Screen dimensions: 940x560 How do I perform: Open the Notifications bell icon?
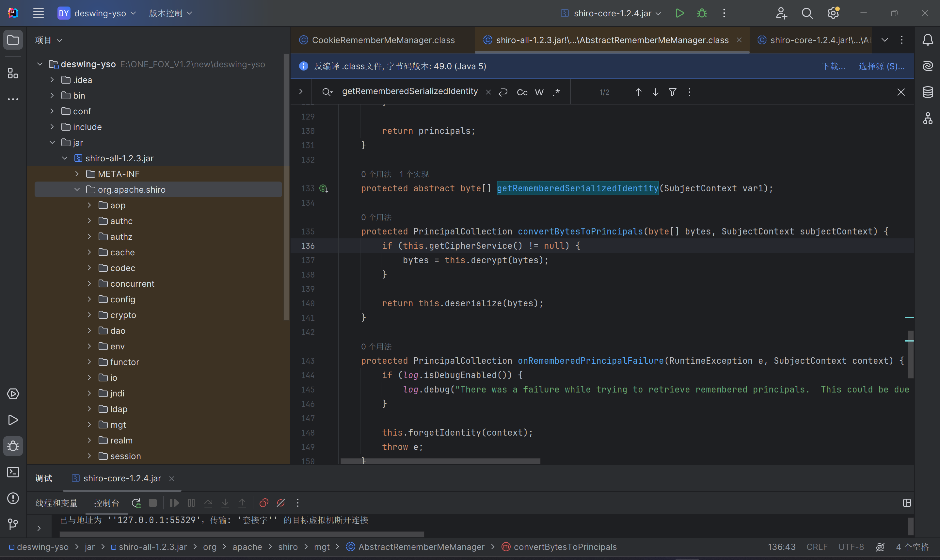click(x=928, y=40)
